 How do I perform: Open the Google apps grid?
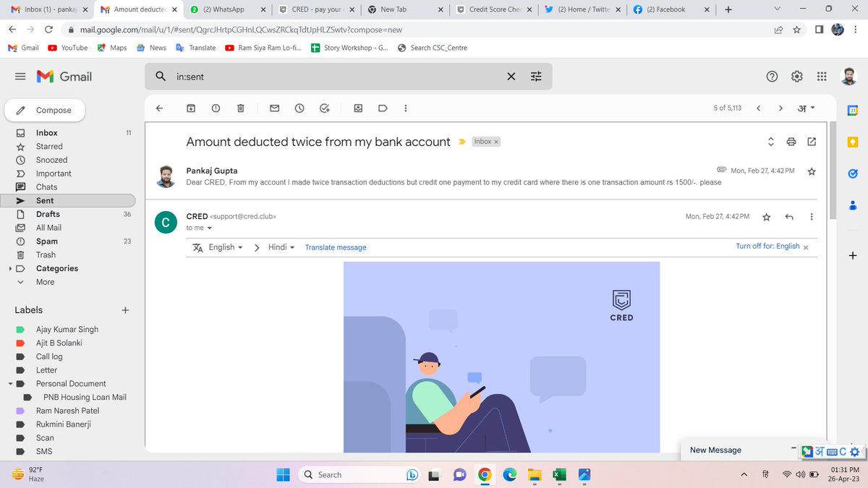822,76
